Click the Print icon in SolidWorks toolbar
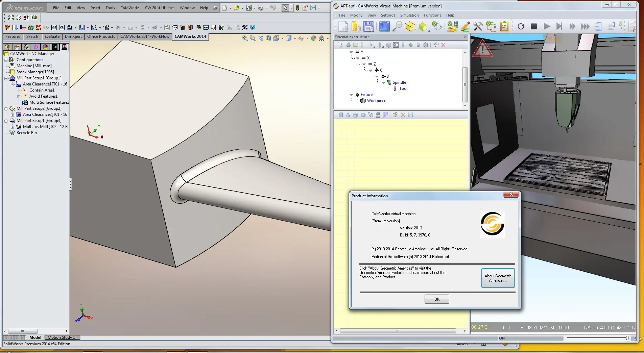This screenshot has width=644, height=353. [261, 8]
